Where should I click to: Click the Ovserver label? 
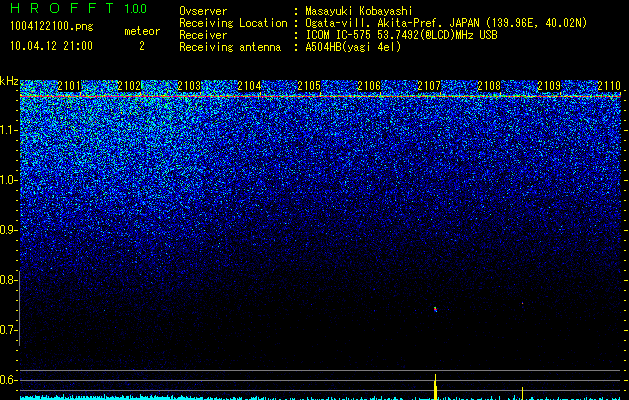(203, 11)
